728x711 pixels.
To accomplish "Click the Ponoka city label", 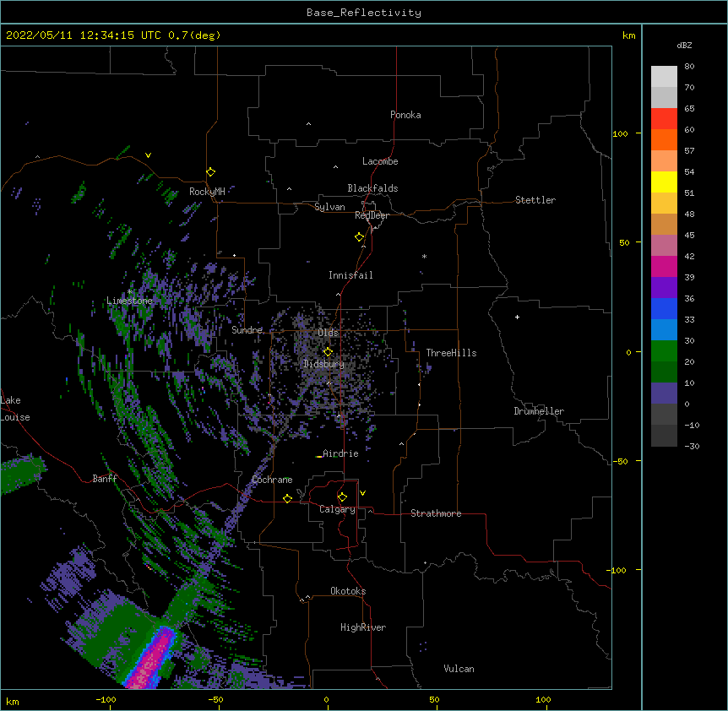I will tap(405, 115).
